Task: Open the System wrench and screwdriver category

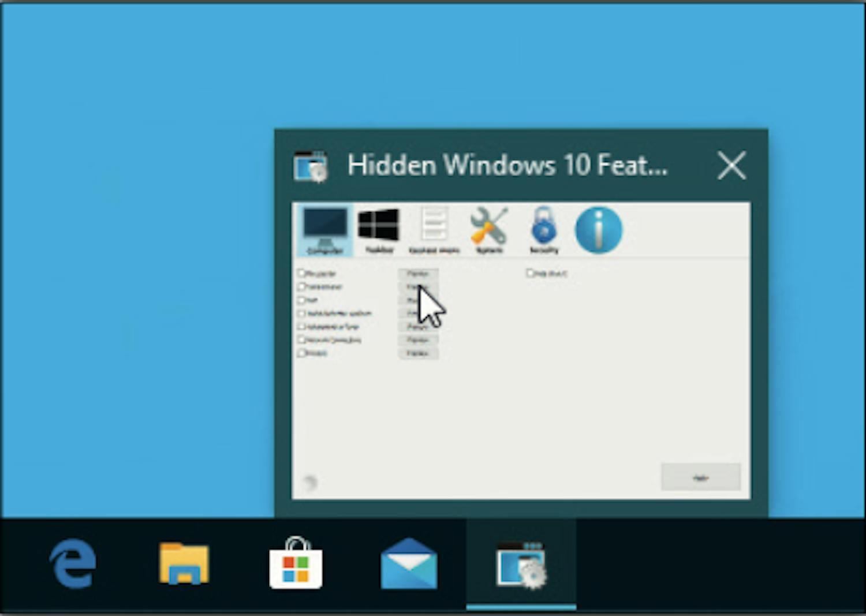Action: tap(489, 230)
